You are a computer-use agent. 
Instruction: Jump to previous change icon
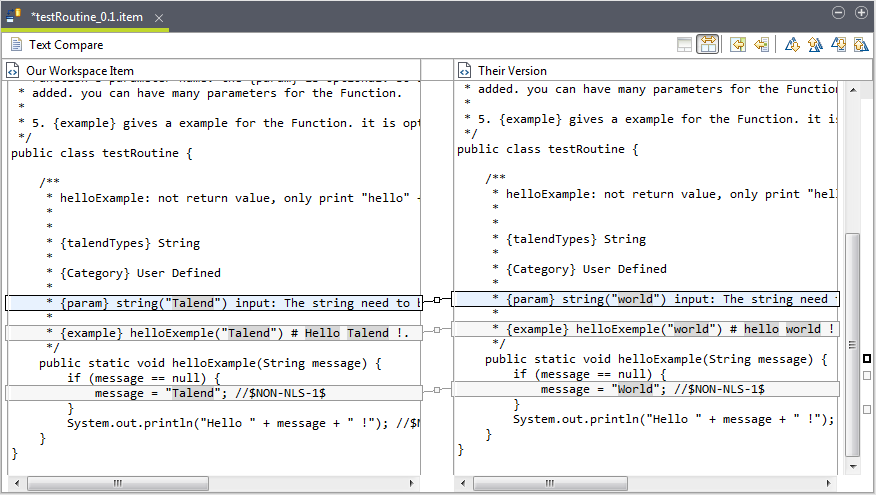[860, 45]
